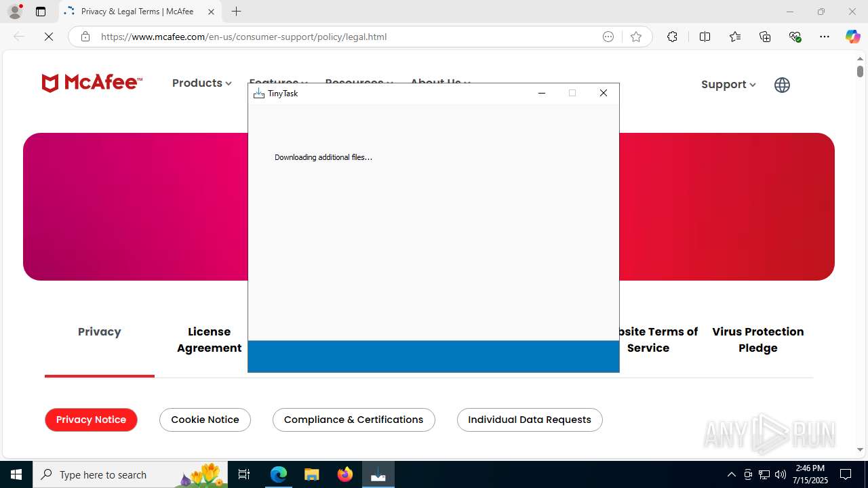Open Browser essentials
Viewport: 868px width, 488px height.
795,37
